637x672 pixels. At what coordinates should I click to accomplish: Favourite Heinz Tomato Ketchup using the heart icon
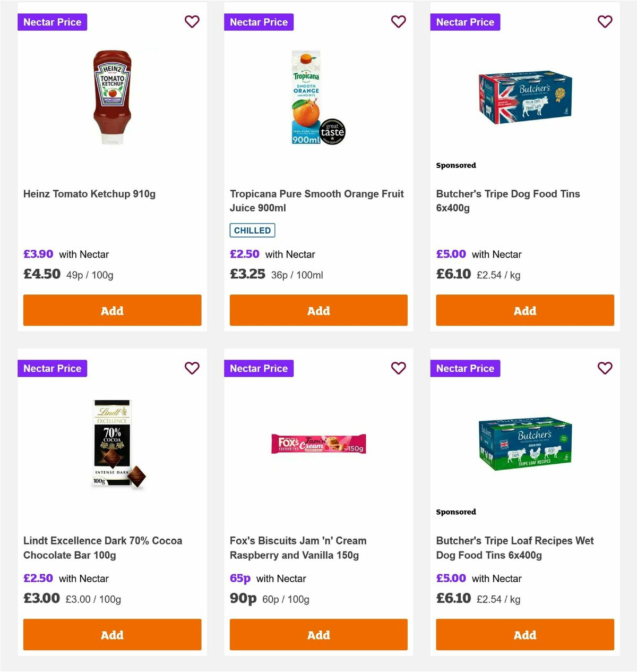[192, 22]
